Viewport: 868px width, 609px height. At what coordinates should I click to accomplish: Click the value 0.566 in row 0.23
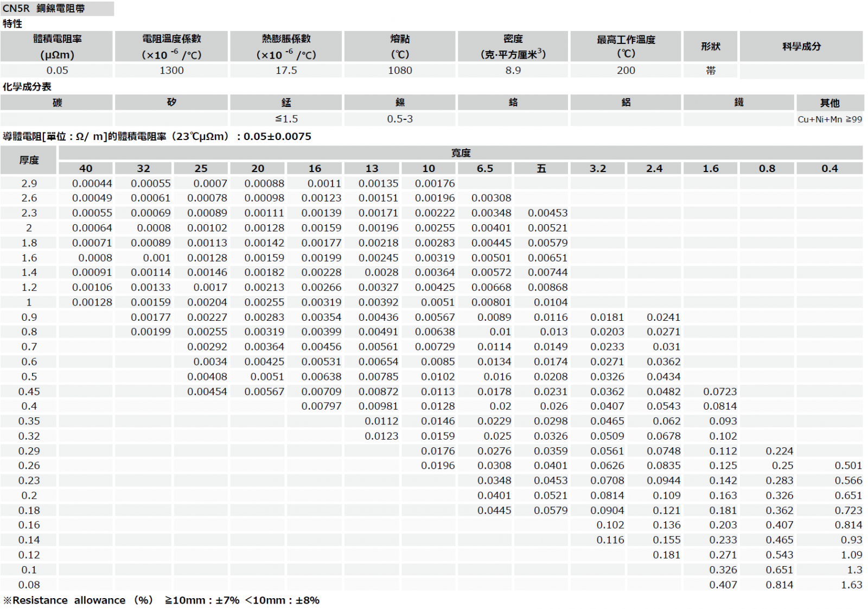(848, 480)
